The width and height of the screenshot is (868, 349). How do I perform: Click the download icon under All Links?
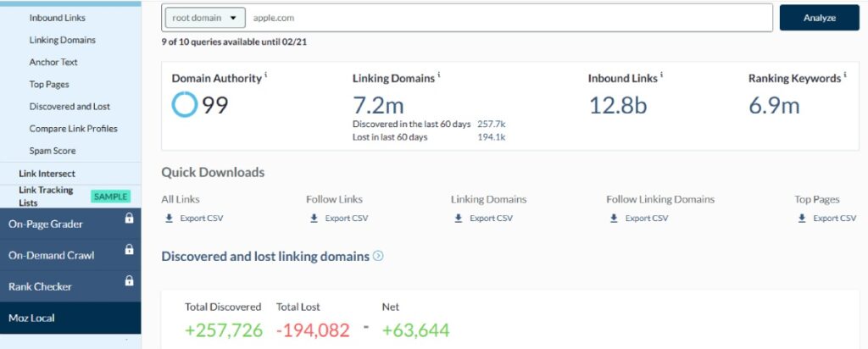click(169, 218)
